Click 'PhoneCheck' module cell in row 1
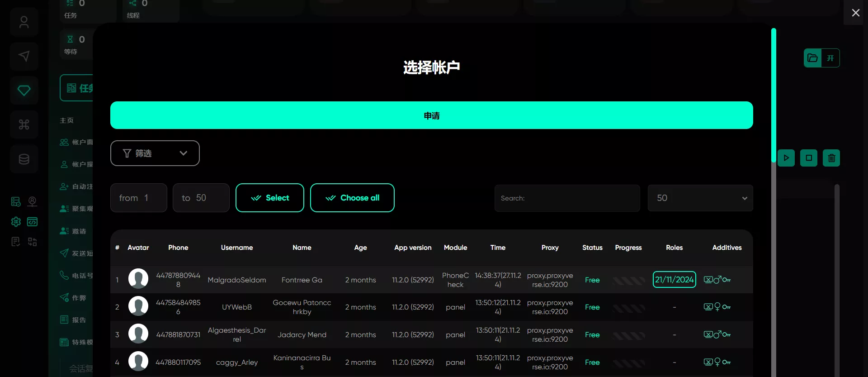868x377 pixels. click(x=455, y=280)
